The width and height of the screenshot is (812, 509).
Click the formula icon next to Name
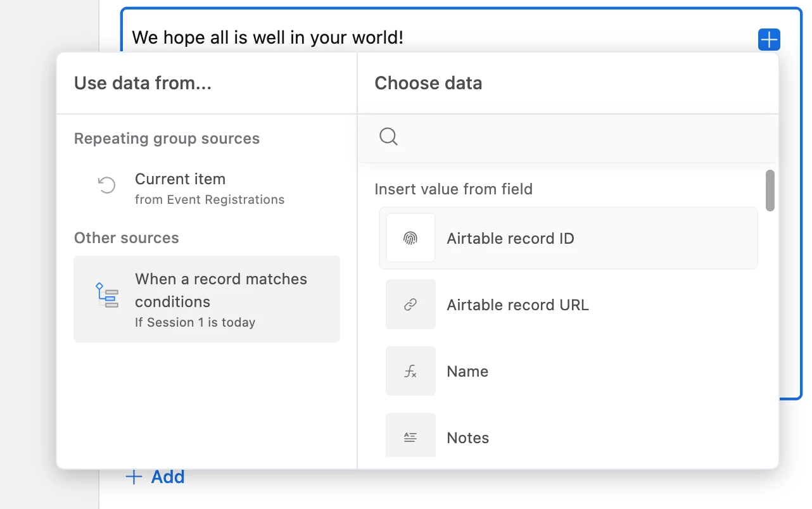410,371
